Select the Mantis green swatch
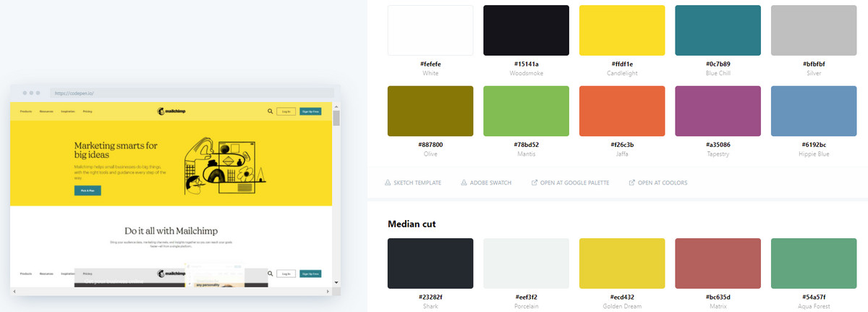 pyautogui.click(x=527, y=111)
